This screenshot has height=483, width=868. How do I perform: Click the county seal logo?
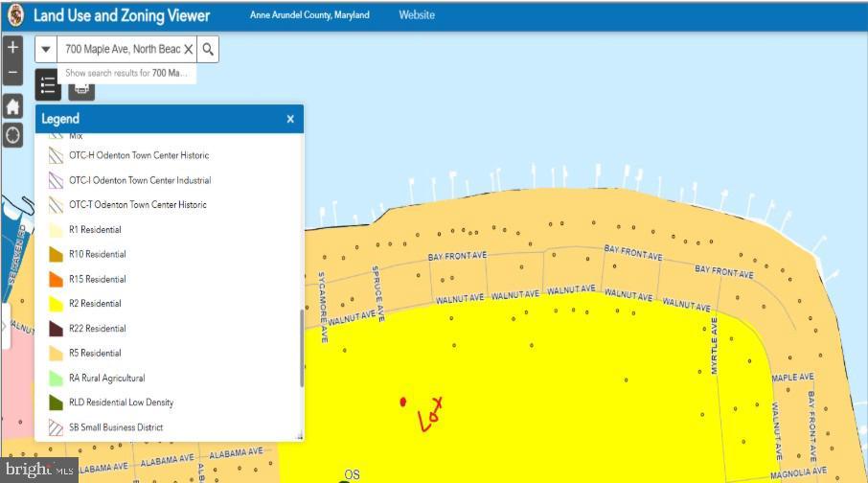(x=15, y=15)
